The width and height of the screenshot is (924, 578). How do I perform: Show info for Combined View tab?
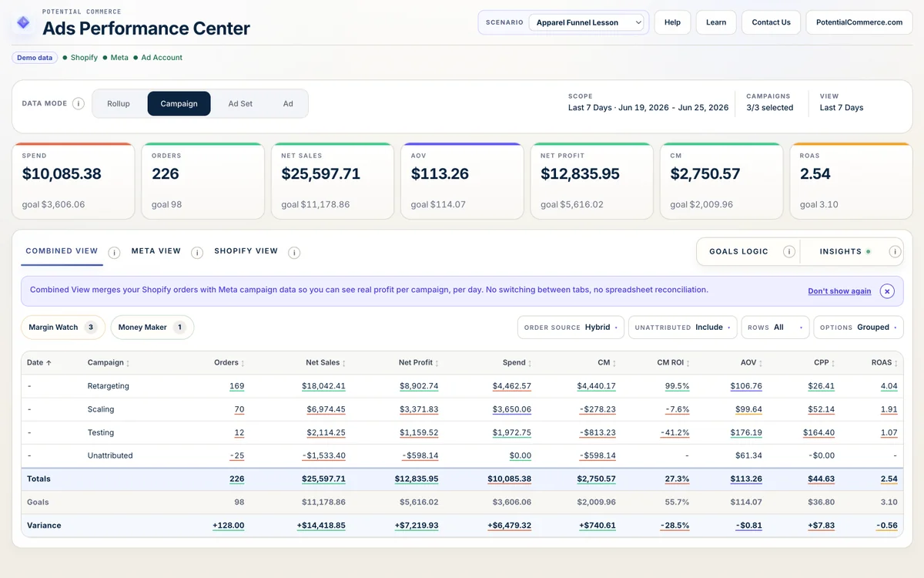(x=114, y=252)
